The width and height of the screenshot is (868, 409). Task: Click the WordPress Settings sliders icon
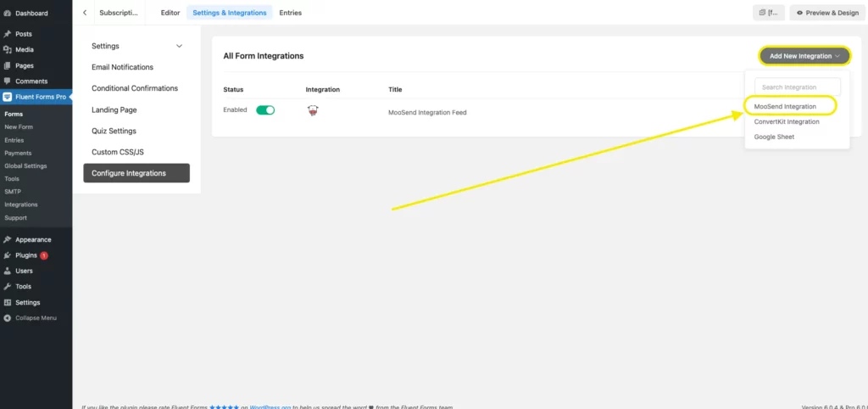coord(7,303)
